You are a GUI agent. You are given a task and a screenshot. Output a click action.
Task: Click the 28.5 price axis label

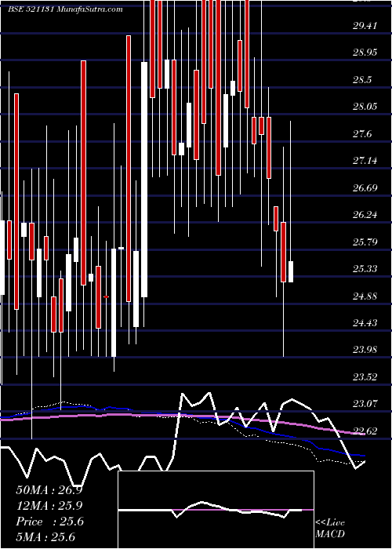tap(362, 80)
